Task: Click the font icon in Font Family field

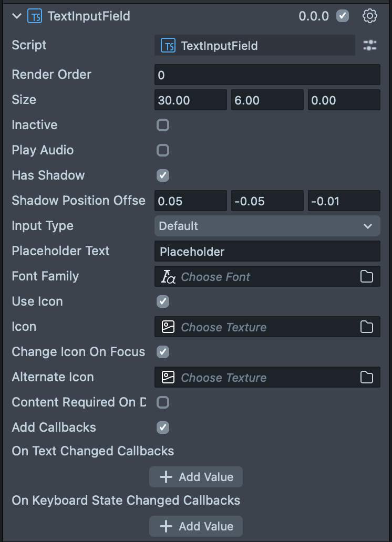Action: click(x=168, y=277)
